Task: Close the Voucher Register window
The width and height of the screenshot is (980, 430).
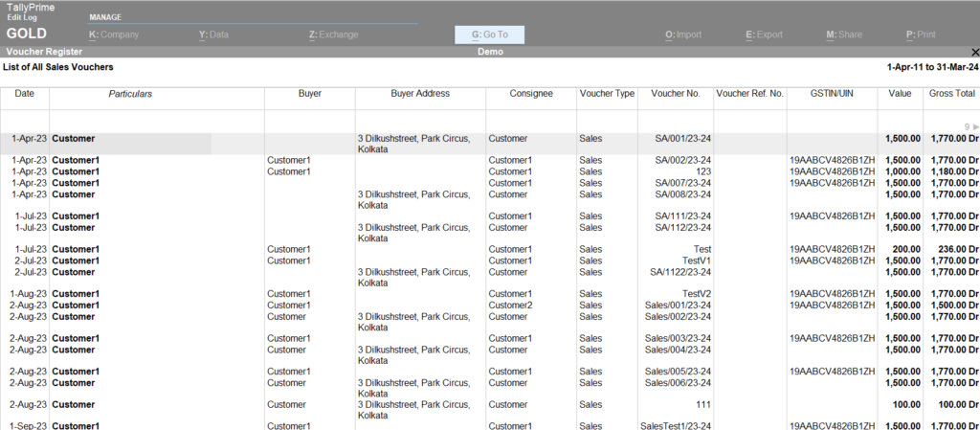Action: click(x=974, y=53)
